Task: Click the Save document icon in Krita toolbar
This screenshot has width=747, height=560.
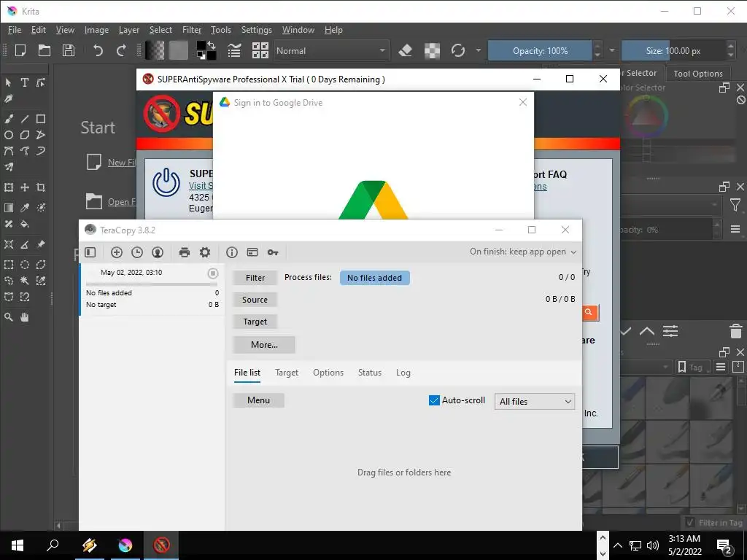Action: coord(69,50)
